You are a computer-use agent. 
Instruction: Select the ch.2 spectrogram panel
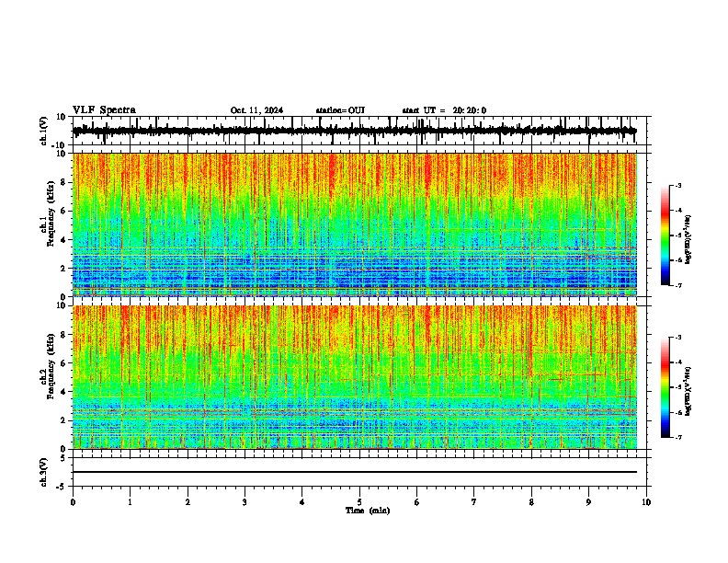point(355,377)
